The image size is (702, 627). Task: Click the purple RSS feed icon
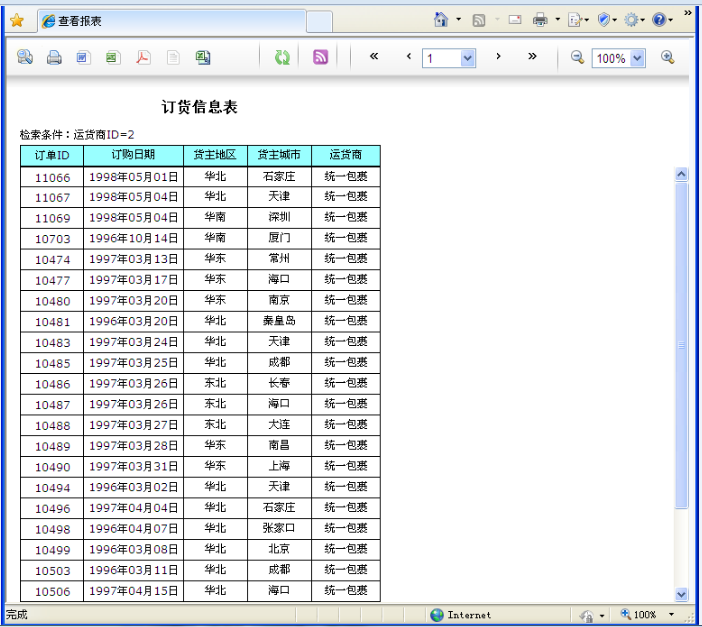321,57
